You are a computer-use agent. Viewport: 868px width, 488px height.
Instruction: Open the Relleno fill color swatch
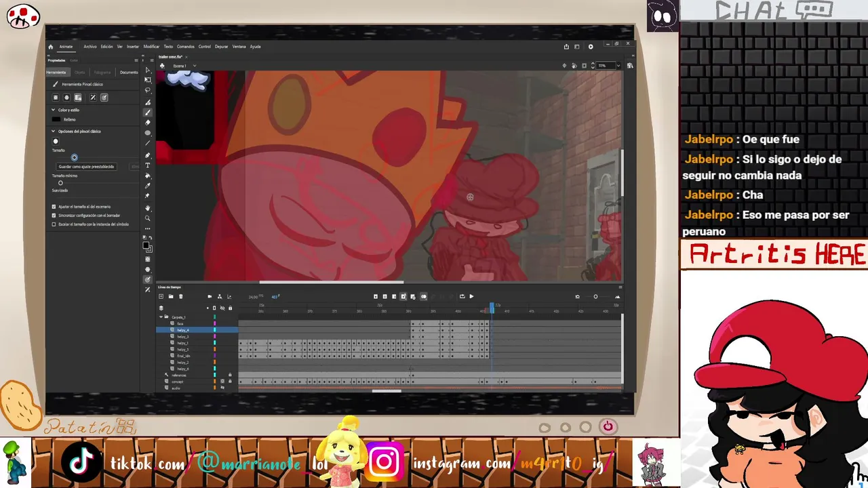pos(56,119)
